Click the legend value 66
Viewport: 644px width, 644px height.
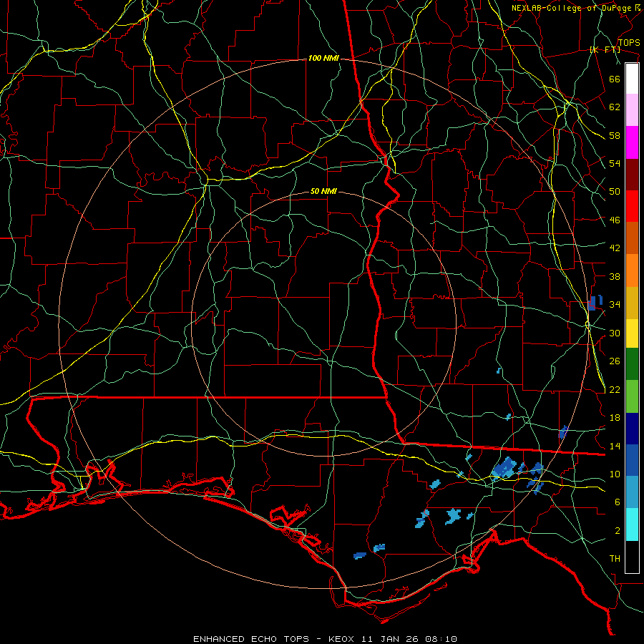[x=615, y=79]
